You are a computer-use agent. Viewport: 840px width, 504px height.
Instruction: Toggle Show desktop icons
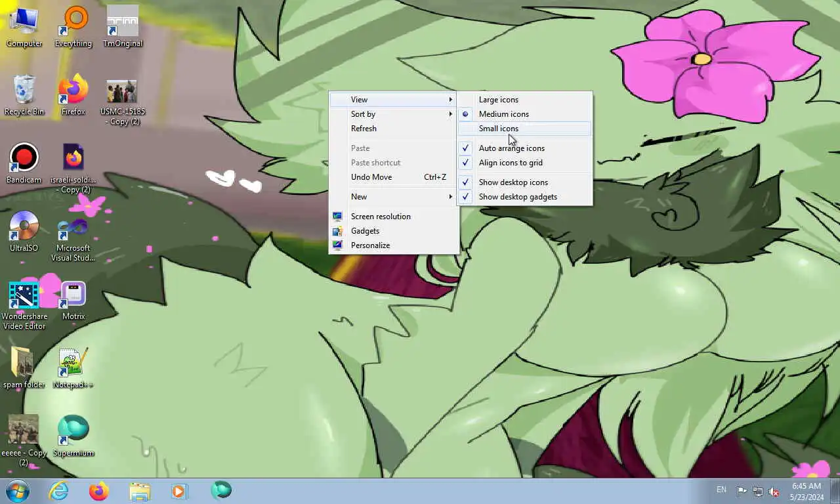(x=525, y=182)
